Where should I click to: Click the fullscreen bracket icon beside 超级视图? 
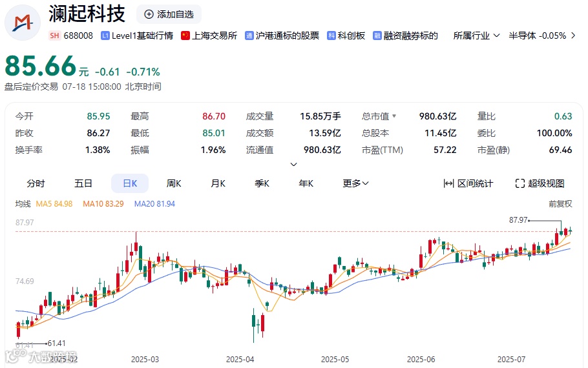coord(520,183)
